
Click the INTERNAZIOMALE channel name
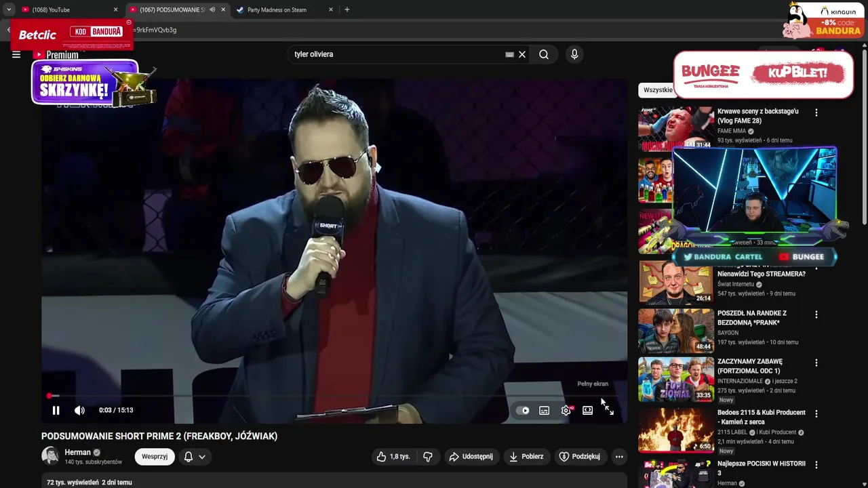pyautogui.click(x=741, y=381)
